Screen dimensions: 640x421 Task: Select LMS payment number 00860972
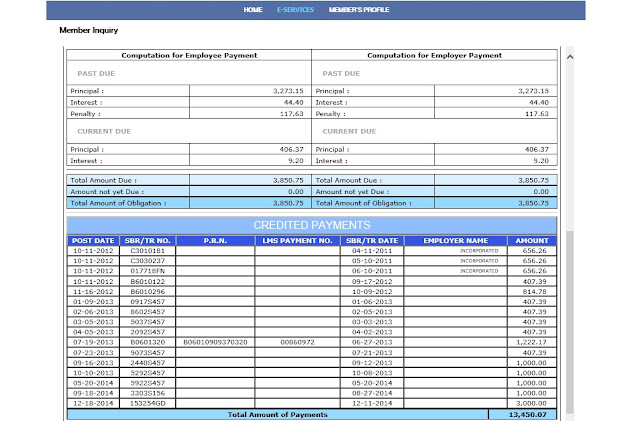click(297, 342)
